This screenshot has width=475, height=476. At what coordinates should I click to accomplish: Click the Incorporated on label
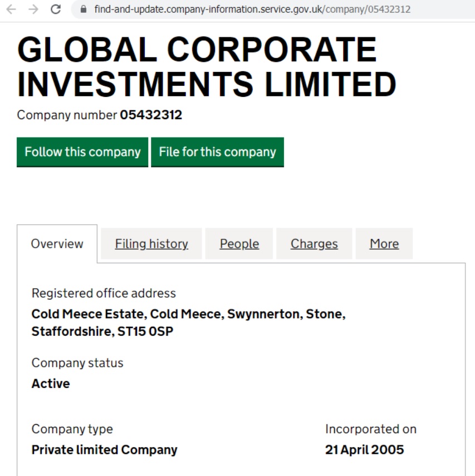click(x=370, y=429)
